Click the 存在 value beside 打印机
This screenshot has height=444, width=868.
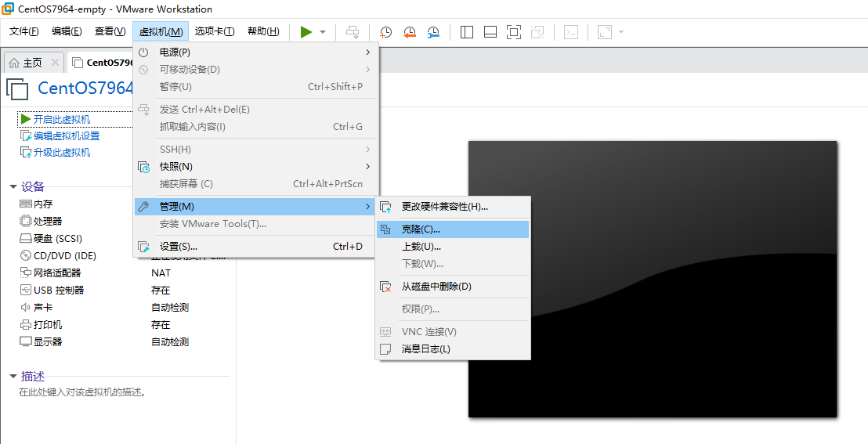point(161,324)
